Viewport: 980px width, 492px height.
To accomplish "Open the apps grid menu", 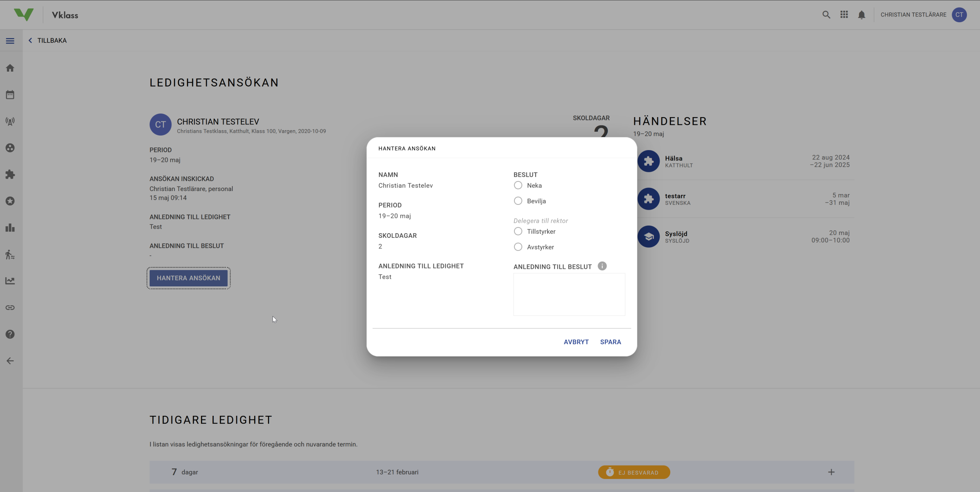I will pos(844,15).
